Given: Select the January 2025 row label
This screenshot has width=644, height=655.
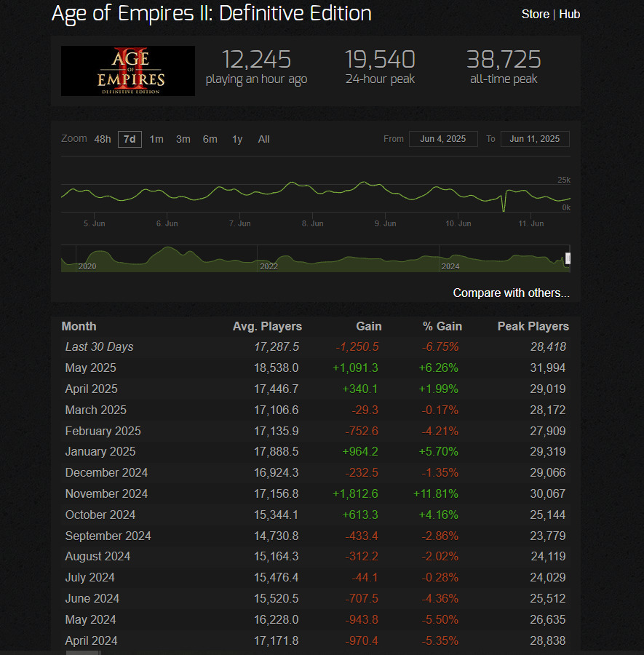Looking at the screenshot, I should [100, 451].
